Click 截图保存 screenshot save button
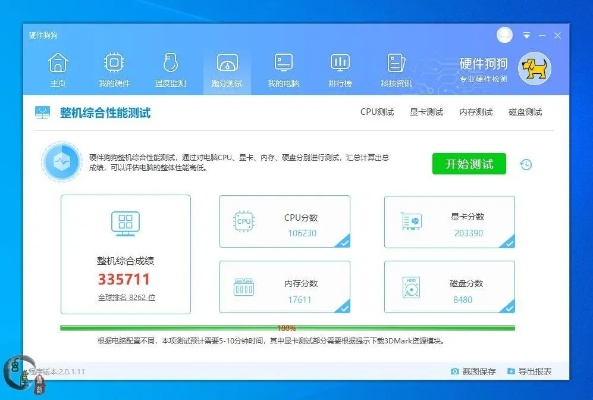 pyautogui.click(x=473, y=371)
